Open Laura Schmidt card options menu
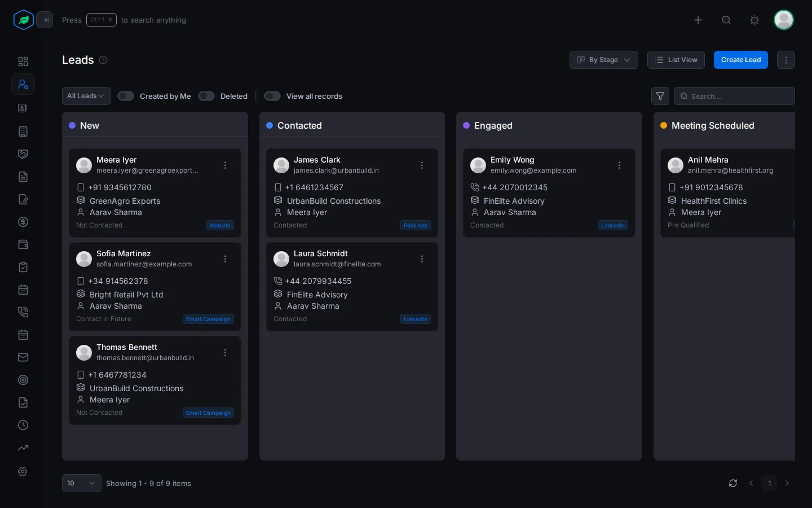Screen dimensions: 812x508 [x=422, y=259]
